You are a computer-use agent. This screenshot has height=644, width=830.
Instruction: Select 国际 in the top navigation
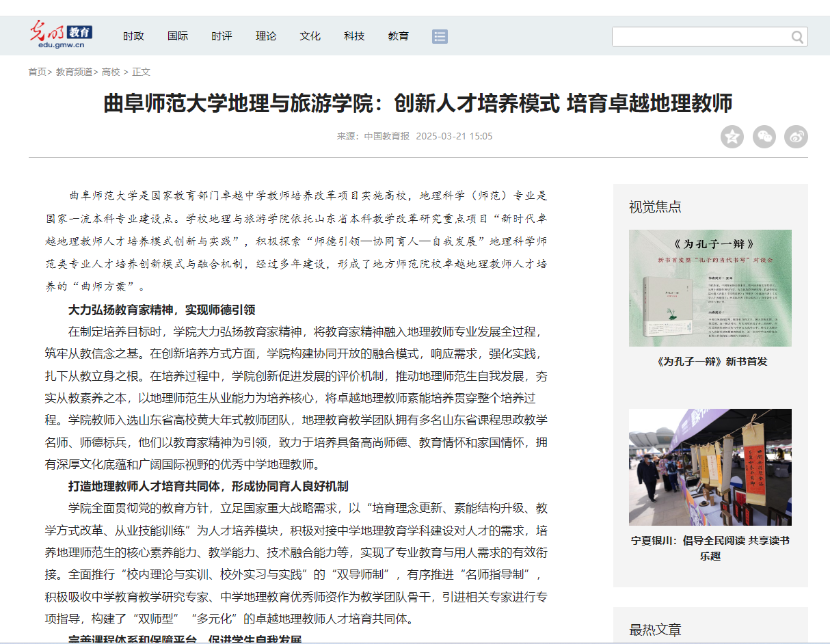pyautogui.click(x=178, y=36)
